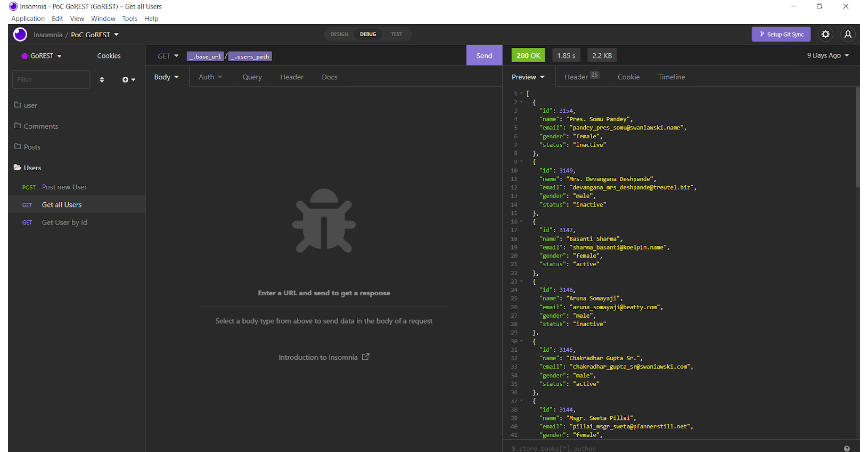Open the Edit menu

[57, 18]
